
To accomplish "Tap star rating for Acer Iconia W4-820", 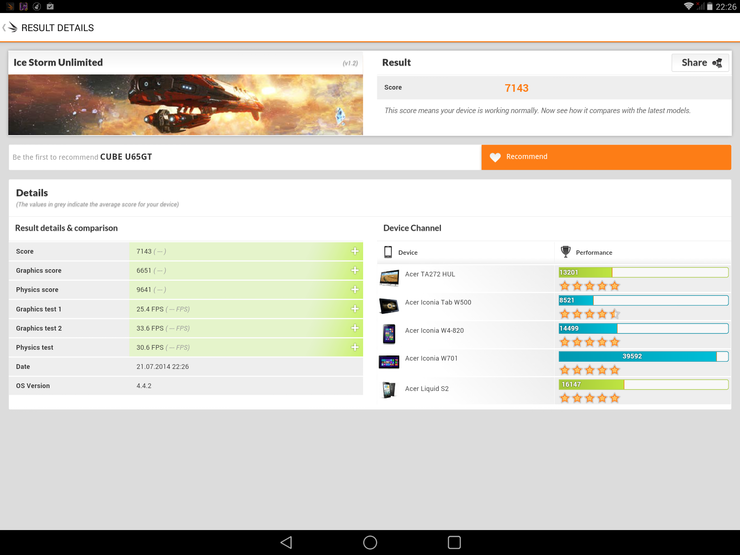I will pyautogui.click(x=589, y=342).
